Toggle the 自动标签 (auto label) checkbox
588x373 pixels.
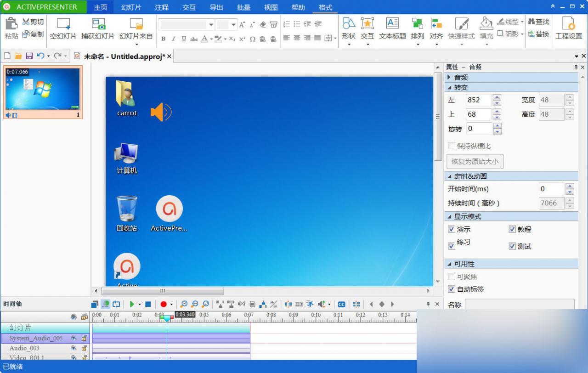(x=452, y=289)
